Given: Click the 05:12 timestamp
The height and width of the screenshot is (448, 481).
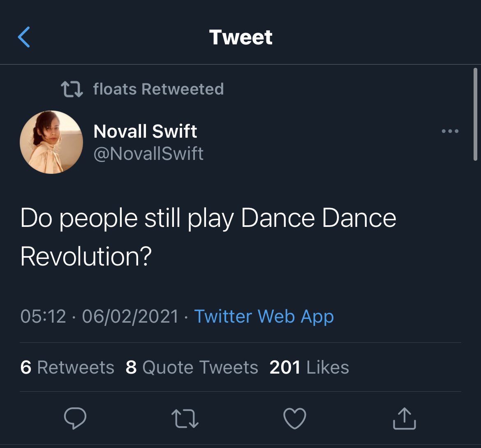Looking at the screenshot, I should coord(43,316).
